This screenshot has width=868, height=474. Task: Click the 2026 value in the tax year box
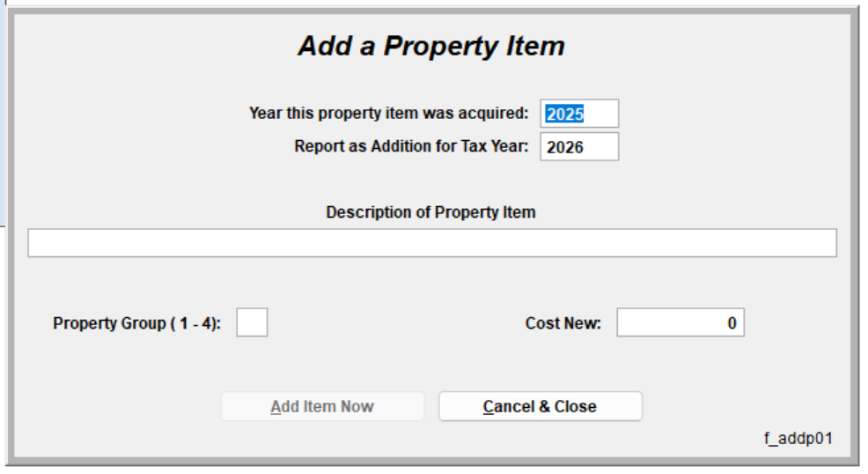(565, 147)
